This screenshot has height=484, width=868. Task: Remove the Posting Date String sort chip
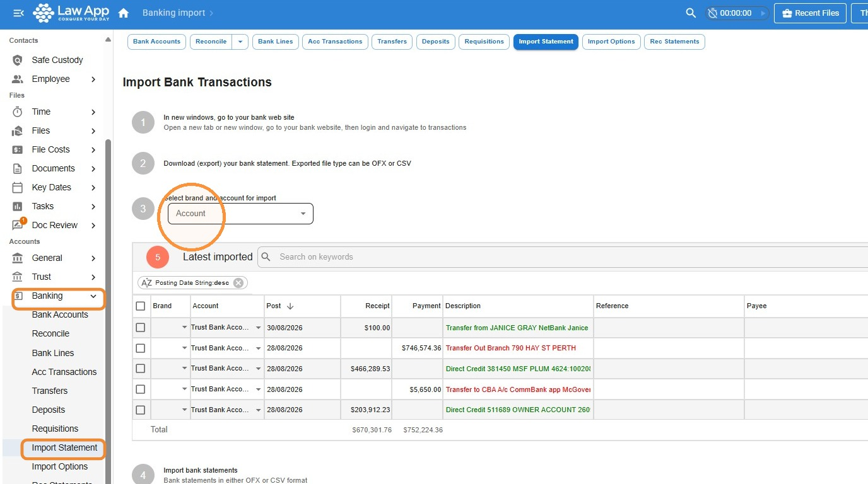pyautogui.click(x=238, y=283)
